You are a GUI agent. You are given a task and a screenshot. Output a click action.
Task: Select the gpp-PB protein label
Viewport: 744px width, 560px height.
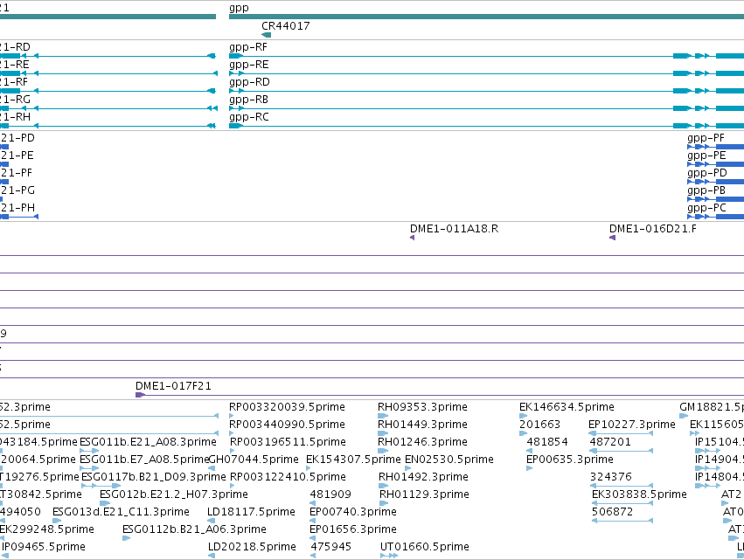[706, 190]
